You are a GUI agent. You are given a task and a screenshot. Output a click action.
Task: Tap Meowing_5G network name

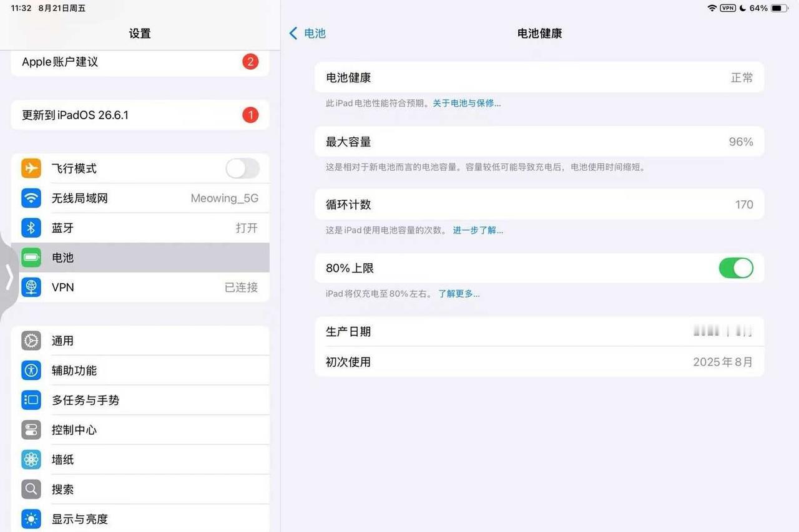(224, 198)
